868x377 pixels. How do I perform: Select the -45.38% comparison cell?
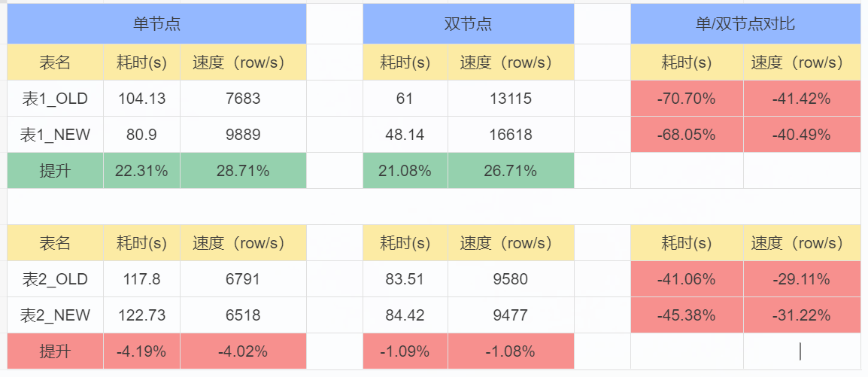(x=687, y=315)
